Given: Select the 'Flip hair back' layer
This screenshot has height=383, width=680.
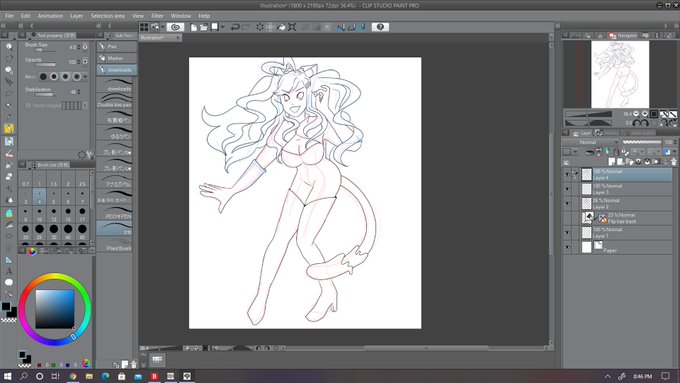Looking at the screenshot, I should click(627, 218).
